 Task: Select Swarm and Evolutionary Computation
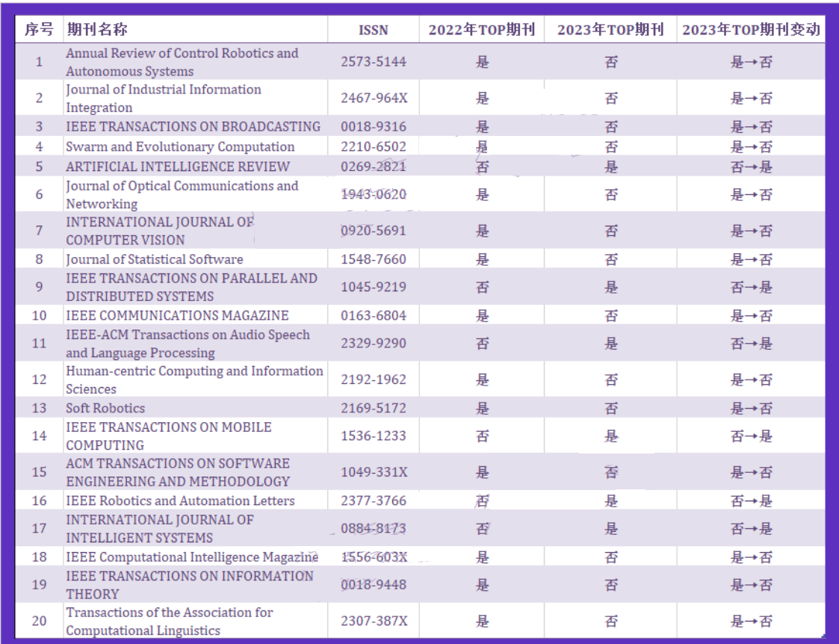(180, 147)
